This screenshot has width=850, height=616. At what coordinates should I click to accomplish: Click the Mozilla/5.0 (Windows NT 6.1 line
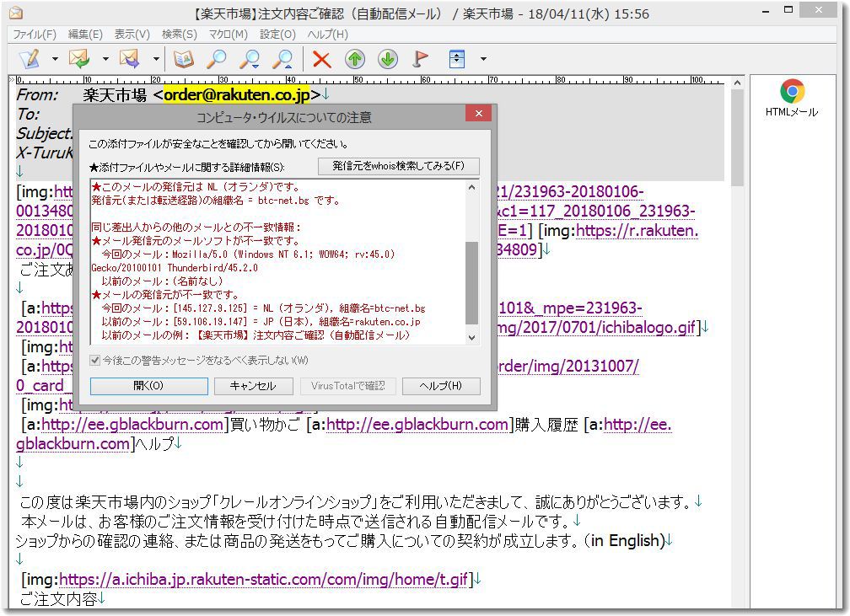tap(248, 254)
